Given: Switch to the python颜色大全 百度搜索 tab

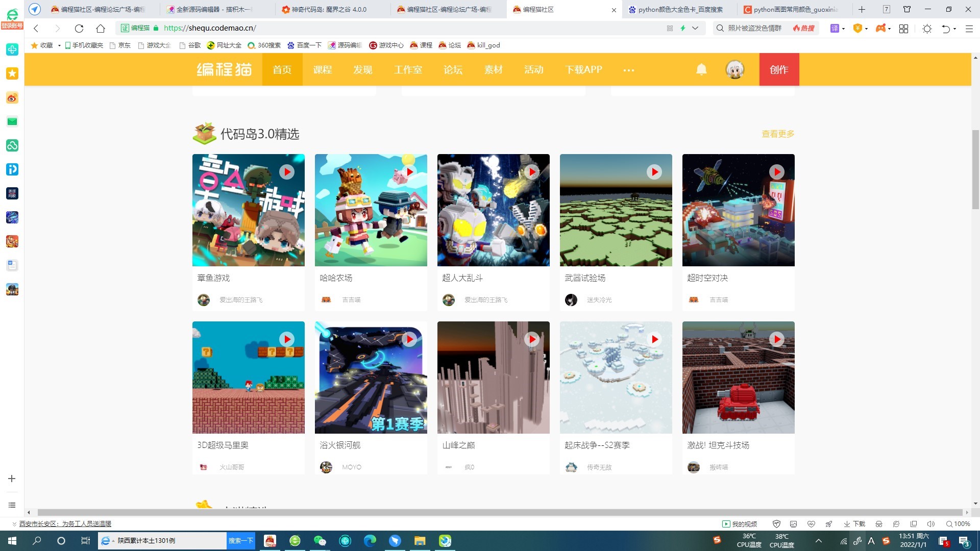Looking at the screenshot, I should 680,9.
